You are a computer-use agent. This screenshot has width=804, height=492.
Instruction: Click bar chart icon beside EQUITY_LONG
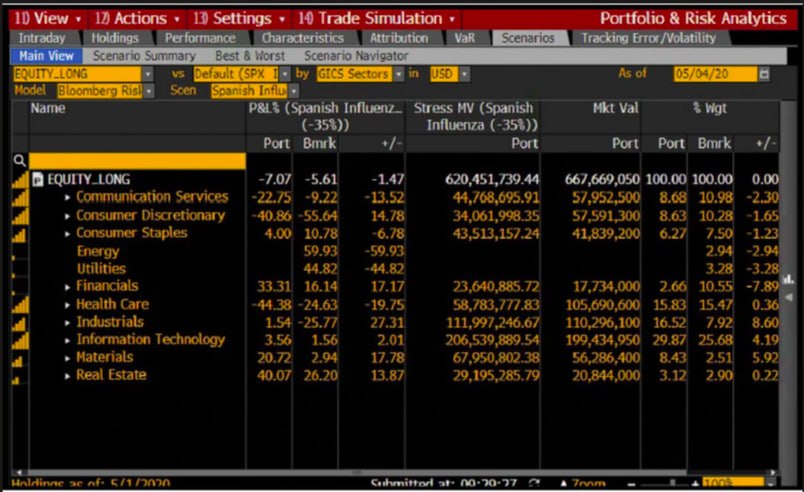[x=20, y=179]
